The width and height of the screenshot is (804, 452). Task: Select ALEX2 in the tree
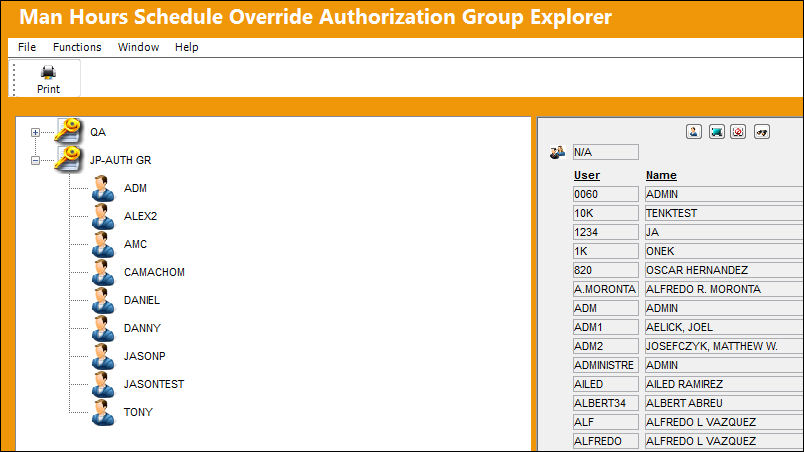coord(140,216)
